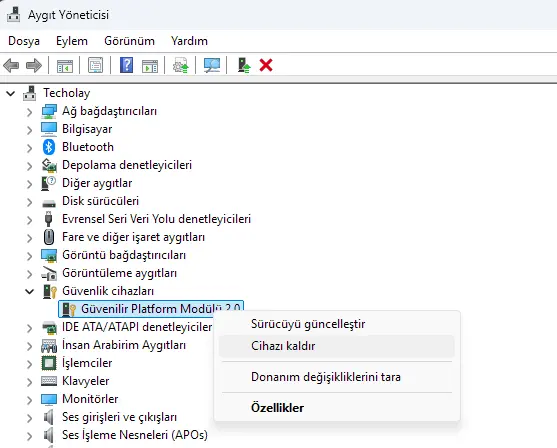Click the Klavyeler keyboard icon
This screenshot has width=557, height=448.
(x=49, y=381)
